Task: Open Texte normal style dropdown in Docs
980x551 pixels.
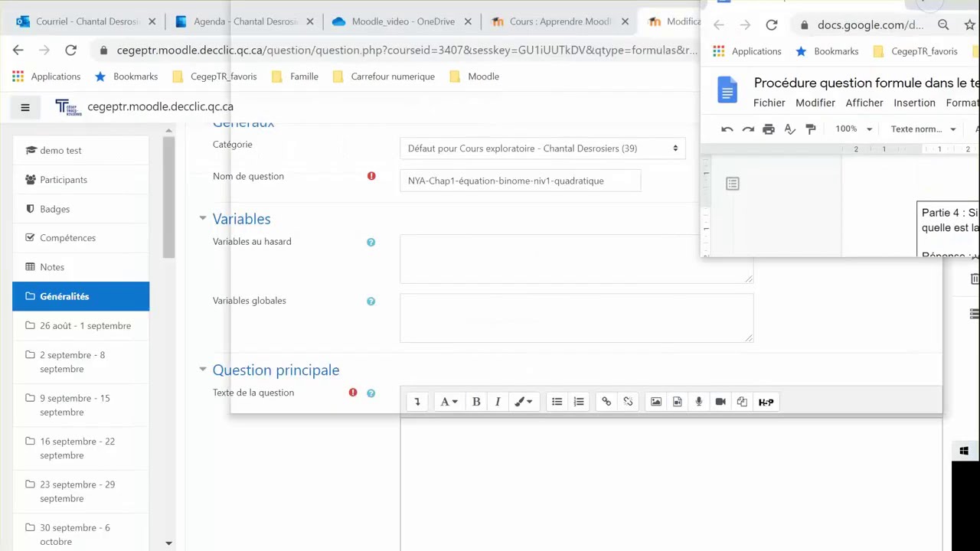Action: (x=923, y=129)
